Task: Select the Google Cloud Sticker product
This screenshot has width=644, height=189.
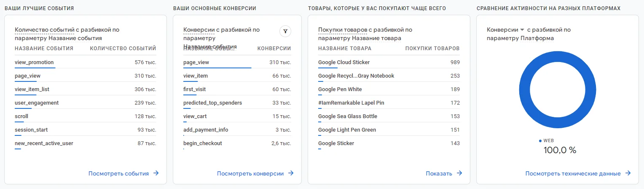Action: coord(344,62)
